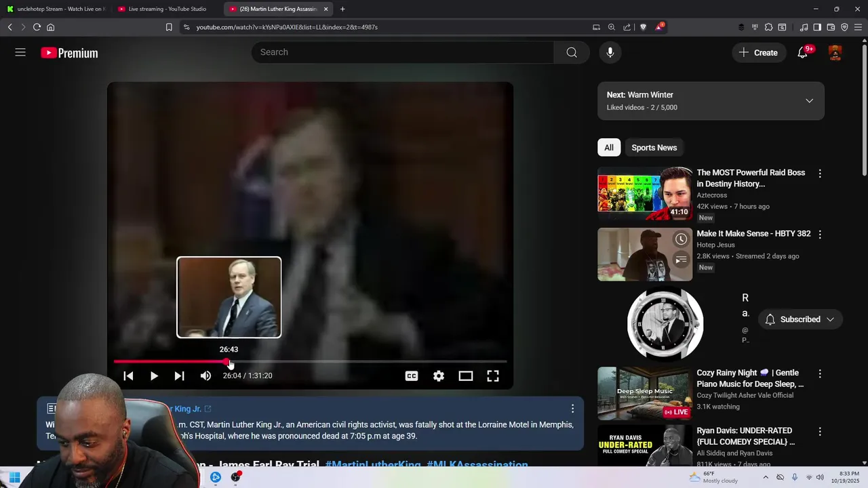Switch to theater mode
The height and width of the screenshot is (488, 868).
point(466,375)
